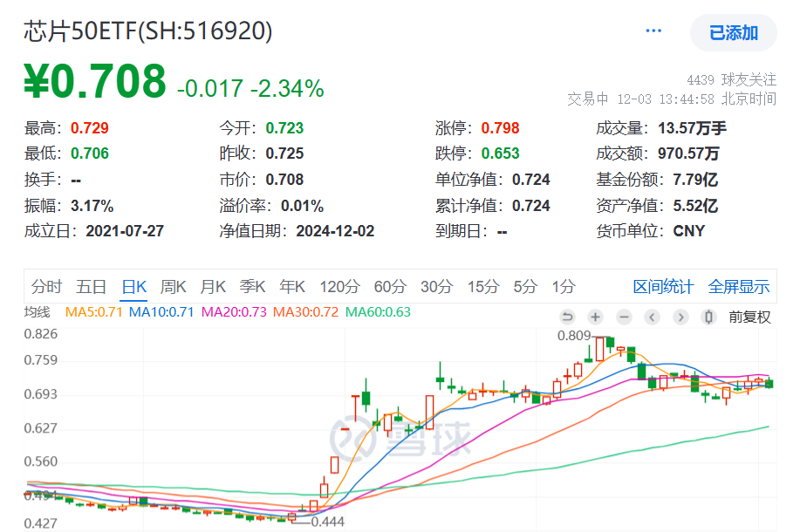Select the candlestick measure icon
The image size is (800, 532).
[708, 317]
